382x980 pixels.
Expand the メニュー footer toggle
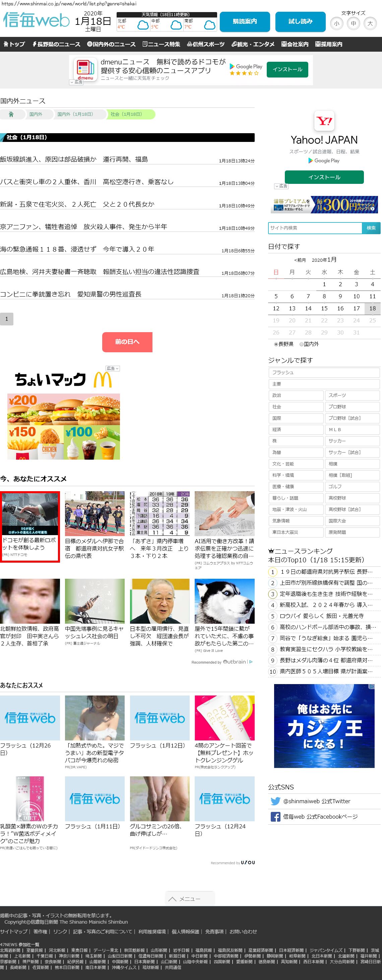[x=190, y=898]
